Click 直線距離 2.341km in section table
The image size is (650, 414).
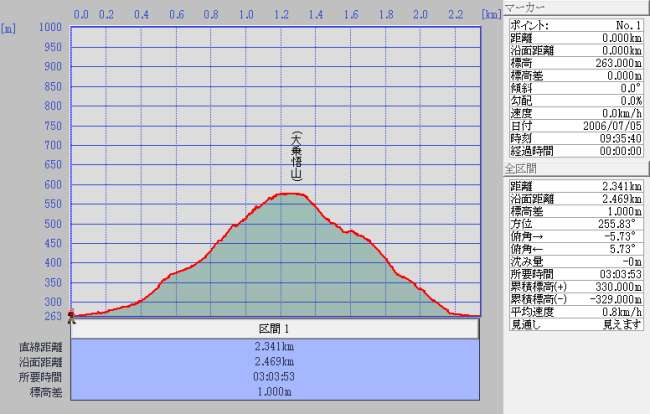tap(274, 347)
